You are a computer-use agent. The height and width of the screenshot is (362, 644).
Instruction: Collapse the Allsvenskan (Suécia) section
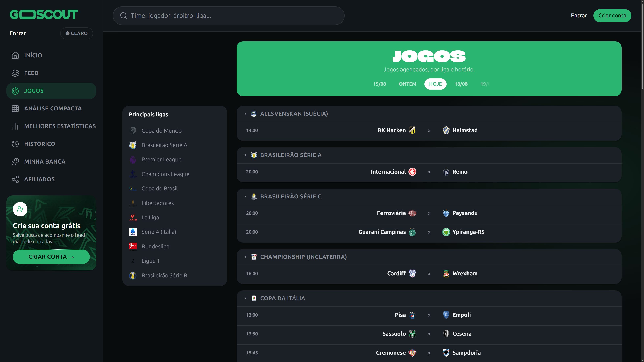coord(245,114)
